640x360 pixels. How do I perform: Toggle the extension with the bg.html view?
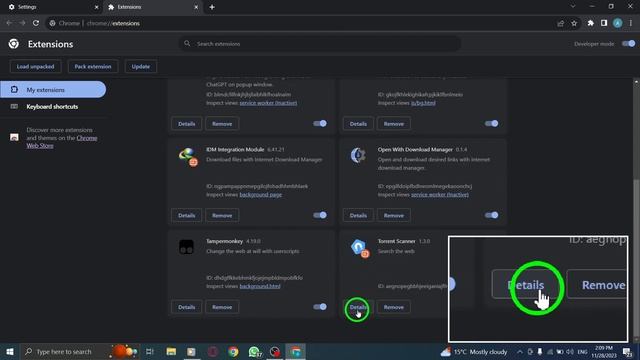(491, 123)
